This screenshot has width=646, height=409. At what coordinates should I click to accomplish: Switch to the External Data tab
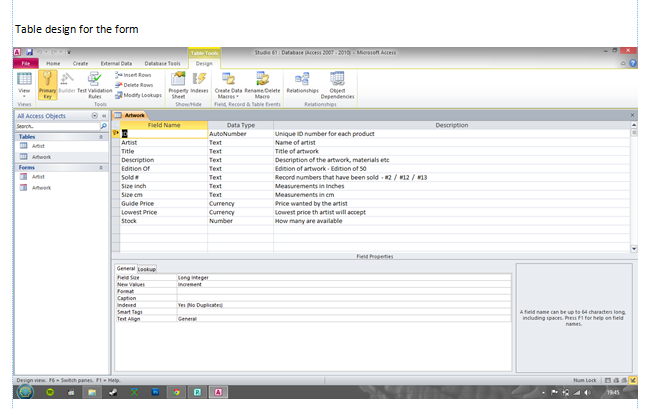pyautogui.click(x=116, y=63)
